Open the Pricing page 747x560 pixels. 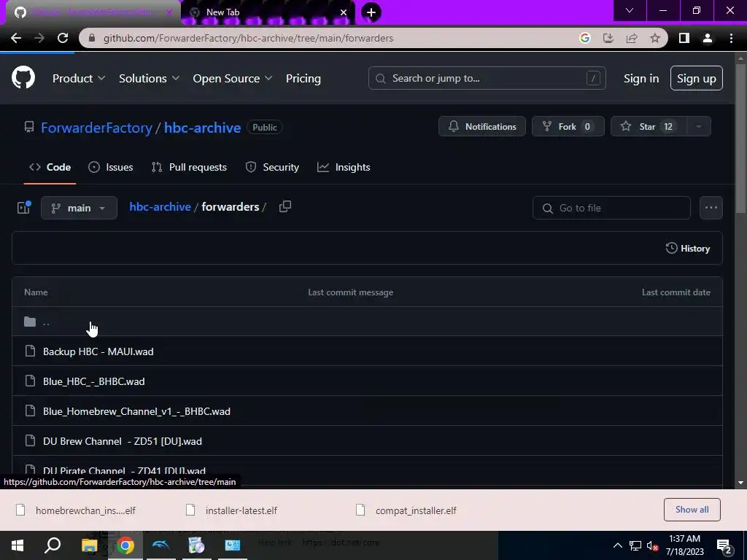click(x=303, y=79)
